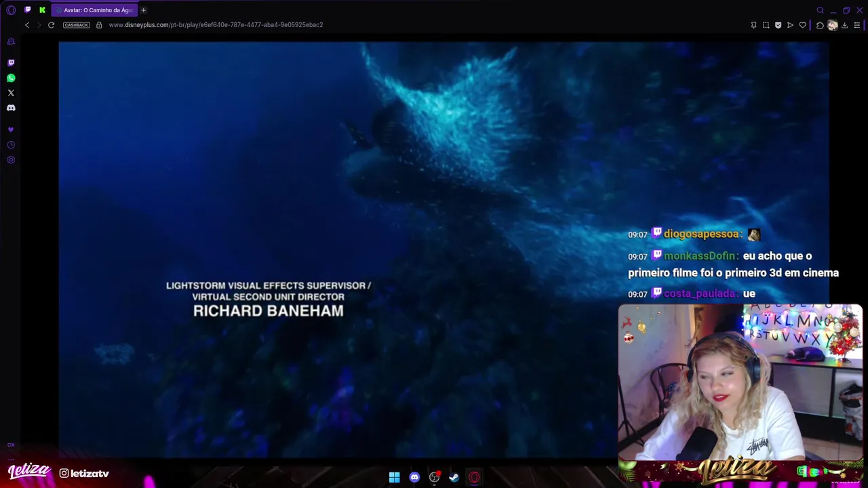Open X (Twitter) in Opera sidebar
The height and width of the screenshot is (488, 868).
point(11,93)
